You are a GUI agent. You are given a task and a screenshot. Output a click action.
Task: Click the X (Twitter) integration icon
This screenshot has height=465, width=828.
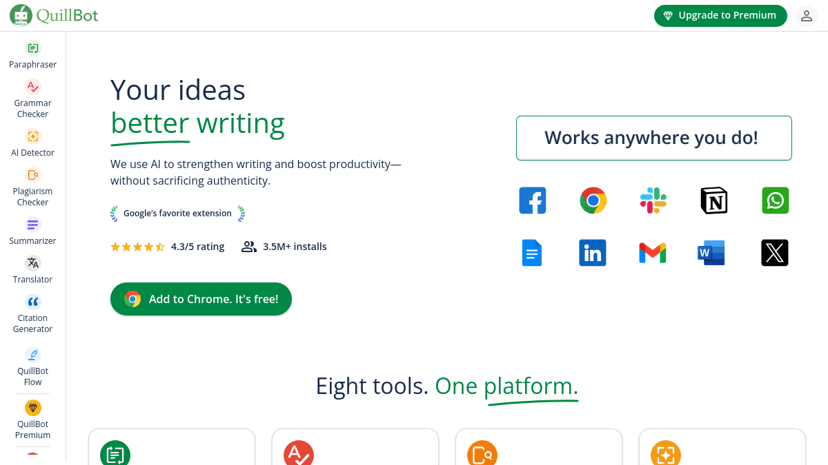(775, 252)
